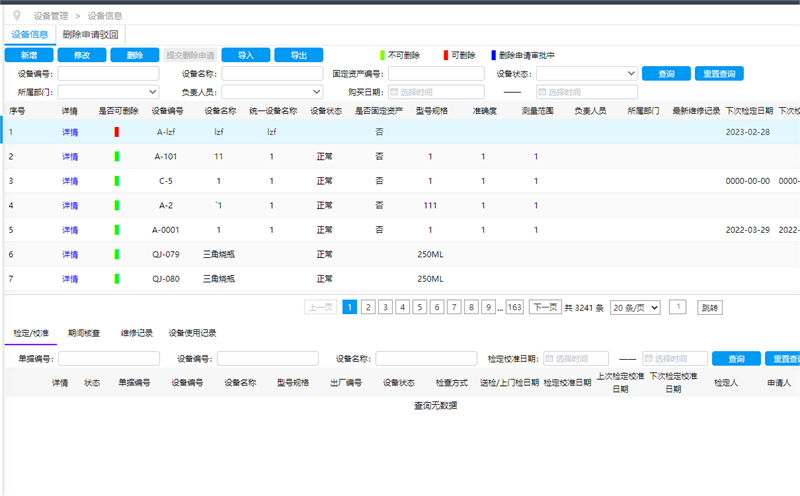Click the green 不可删除 legend marker
The image size is (800, 496).
380,55
